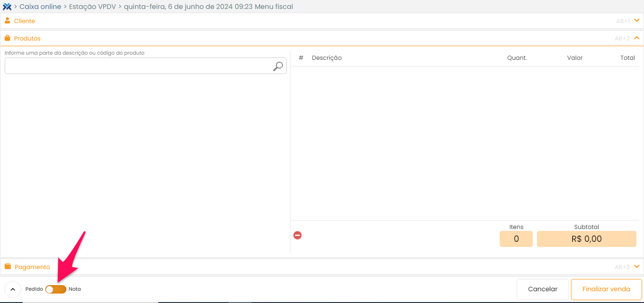Go to Caixa online in breadcrumb
This screenshot has width=644, height=303.
point(40,7)
